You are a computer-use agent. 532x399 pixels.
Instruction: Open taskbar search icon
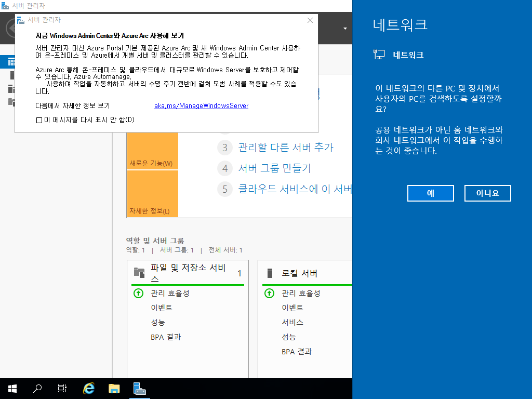(37, 389)
